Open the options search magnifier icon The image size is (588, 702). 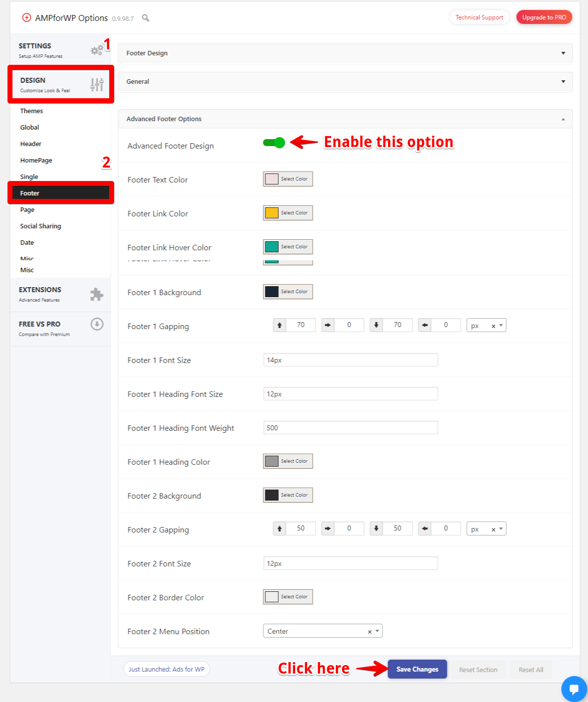tap(146, 18)
